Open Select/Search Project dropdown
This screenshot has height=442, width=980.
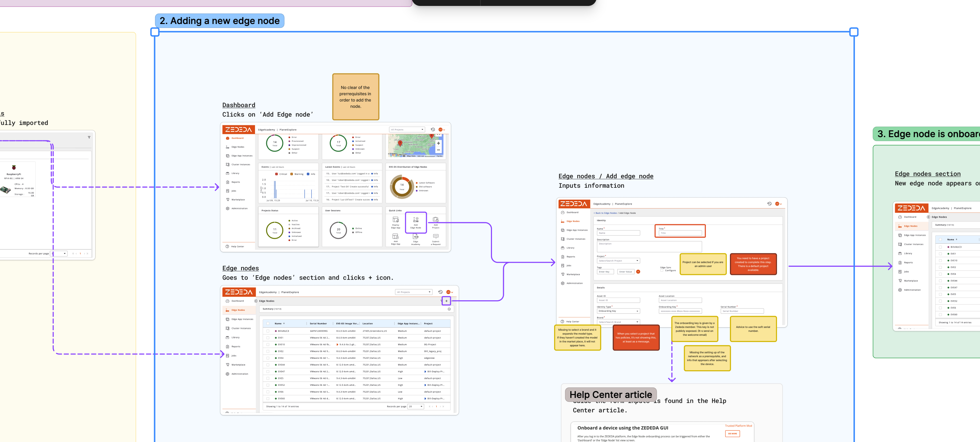tap(618, 261)
